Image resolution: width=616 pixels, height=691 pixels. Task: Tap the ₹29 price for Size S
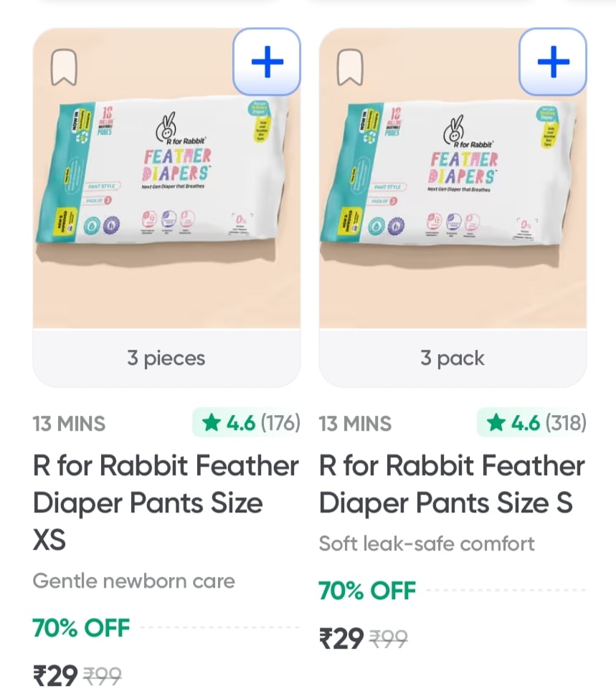click(341, 638)
